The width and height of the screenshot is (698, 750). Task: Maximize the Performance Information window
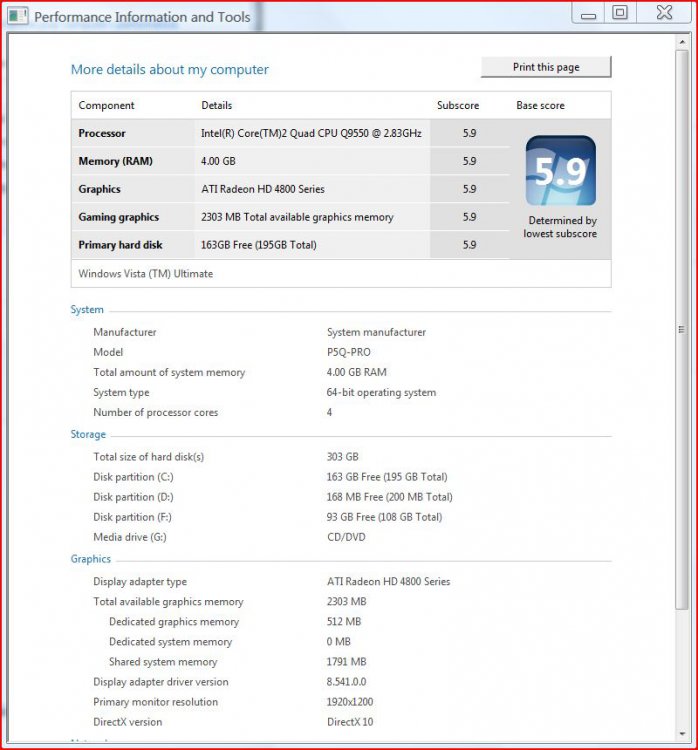pyautogui.click(x=620, y=12)
